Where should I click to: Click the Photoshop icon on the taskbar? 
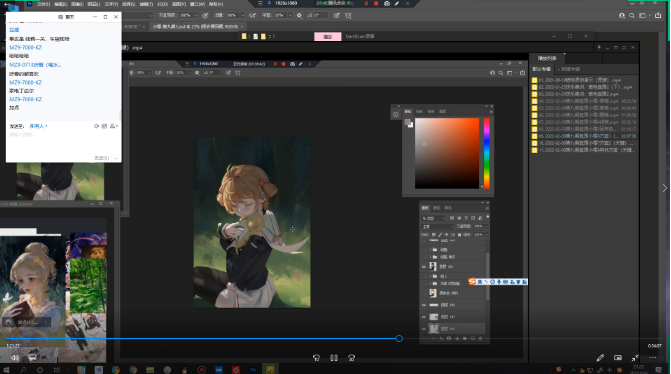pos(253,369)
